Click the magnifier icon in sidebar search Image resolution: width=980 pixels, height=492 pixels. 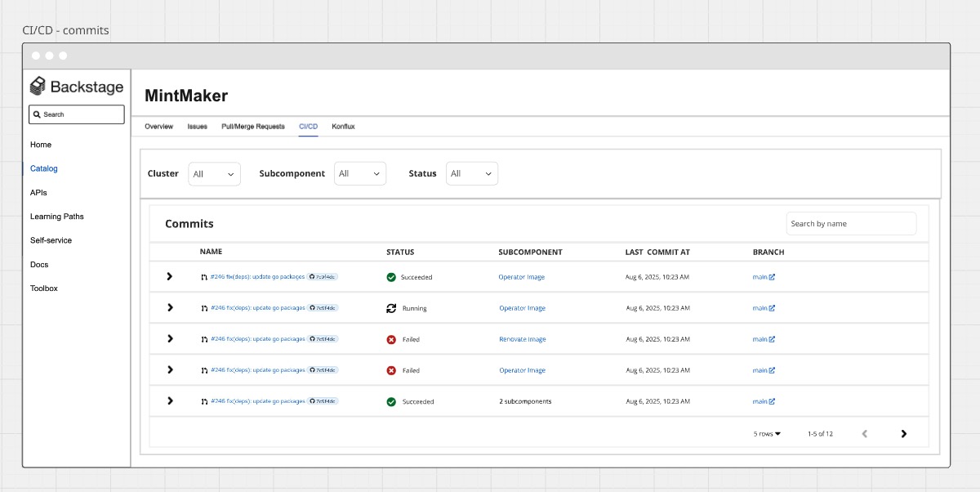(x=38, y=114)
